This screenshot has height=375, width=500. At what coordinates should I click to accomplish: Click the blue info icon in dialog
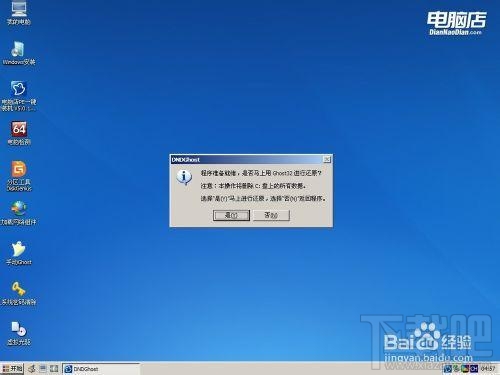tap(184, 177)
